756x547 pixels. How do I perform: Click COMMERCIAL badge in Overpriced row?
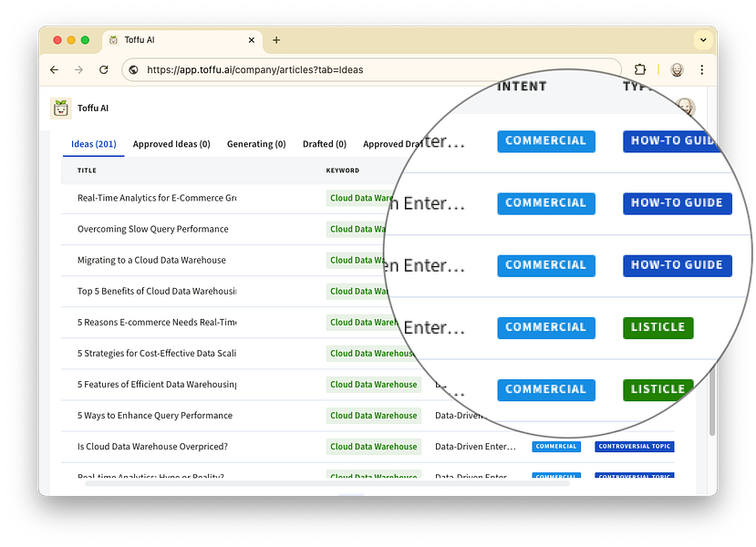(x=556, y=447)
